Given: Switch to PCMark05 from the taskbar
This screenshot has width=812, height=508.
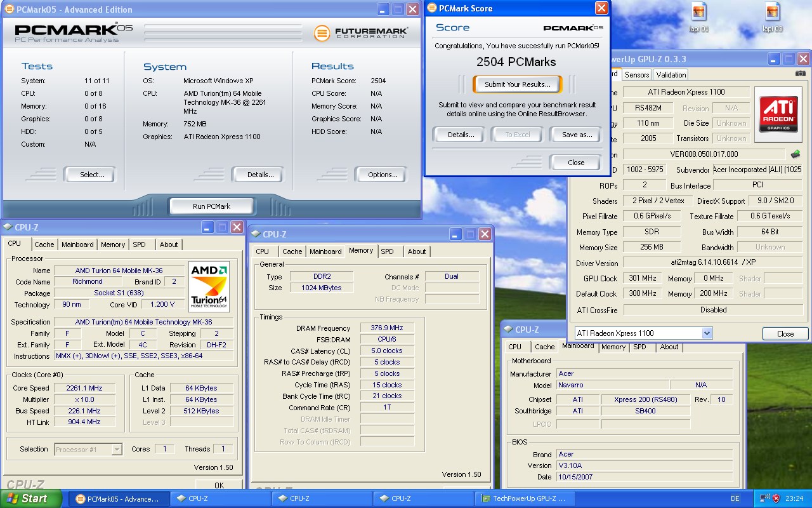Looking at the screenshot, I should point(119,498).
